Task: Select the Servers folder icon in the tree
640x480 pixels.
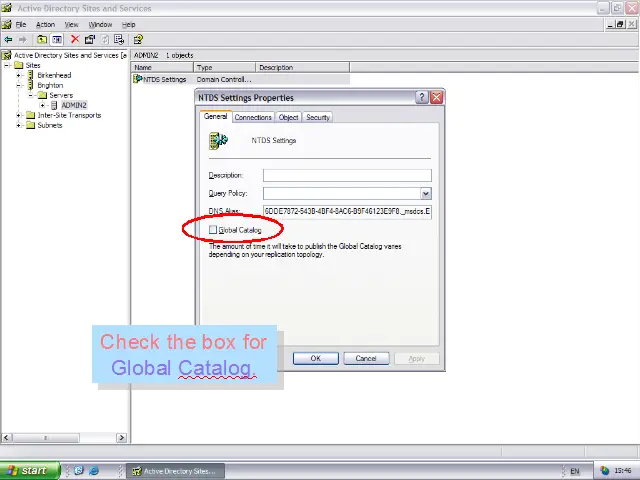Action: (x=42, y=95)
